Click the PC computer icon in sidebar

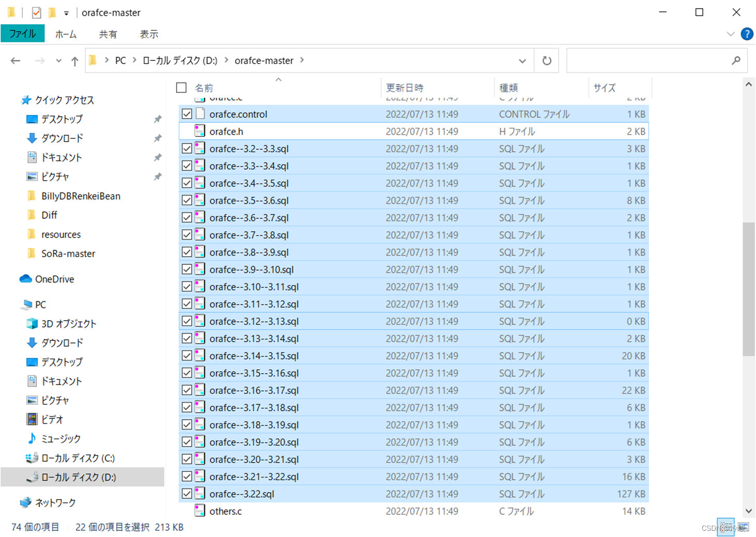(26, 305)
